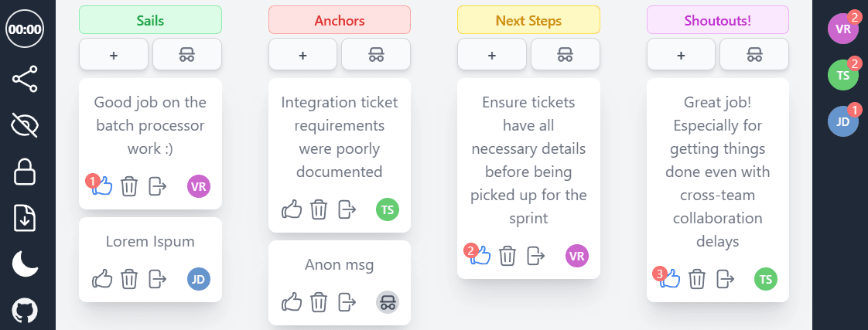
Task: Add anonymous card in Anchors column
Action: pos(377,54)
